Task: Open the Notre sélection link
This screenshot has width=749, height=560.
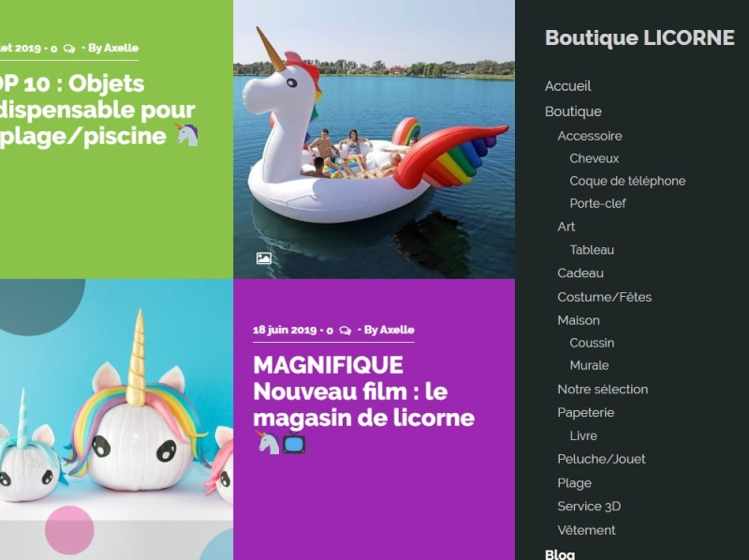Action: click(602, 390)
